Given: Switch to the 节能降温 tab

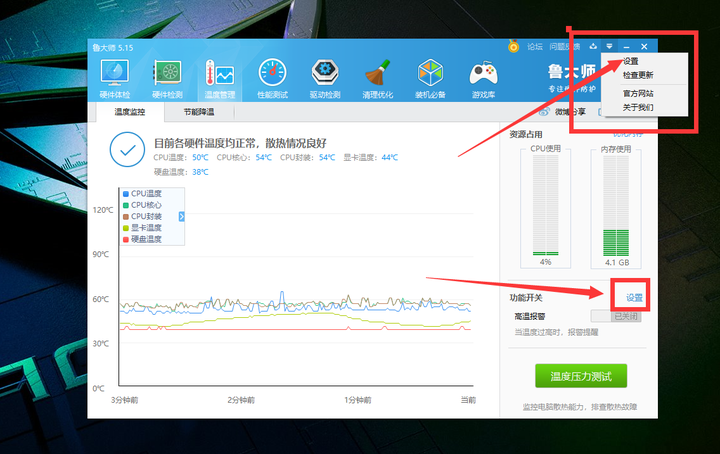Looking at the screenshot, I should (199, 112).
